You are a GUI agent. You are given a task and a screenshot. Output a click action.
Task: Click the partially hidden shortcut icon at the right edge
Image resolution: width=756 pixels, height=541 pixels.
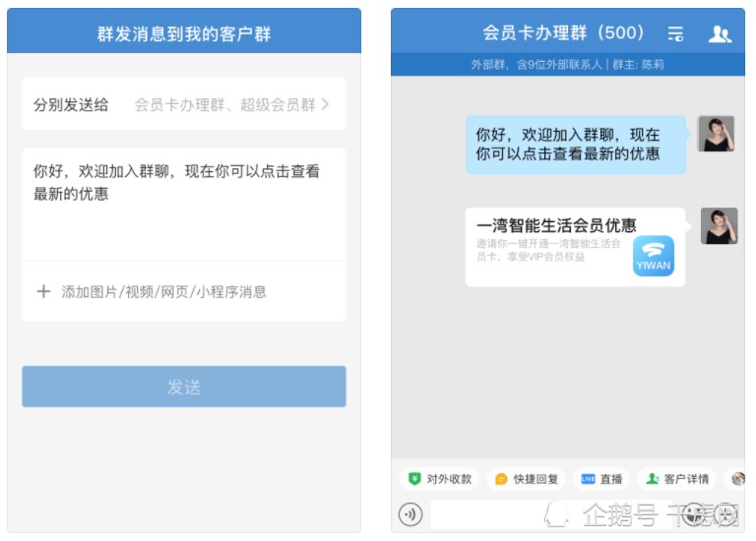point(737,479)
